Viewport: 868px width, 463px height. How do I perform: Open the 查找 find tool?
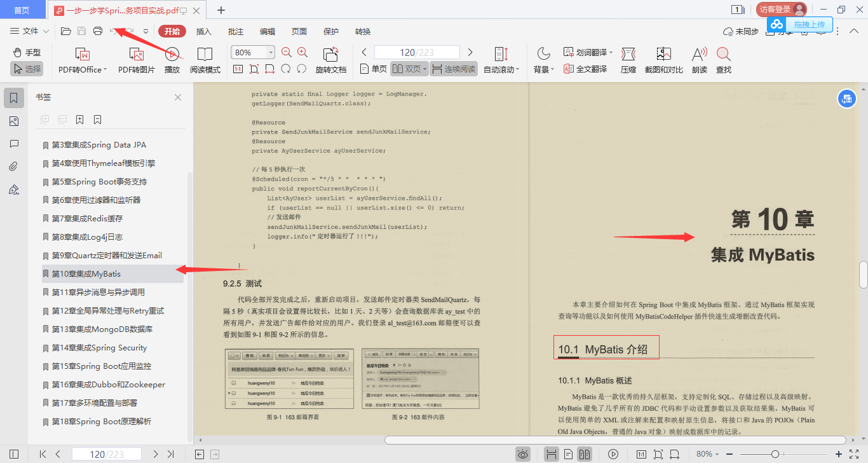coord(723,61)
